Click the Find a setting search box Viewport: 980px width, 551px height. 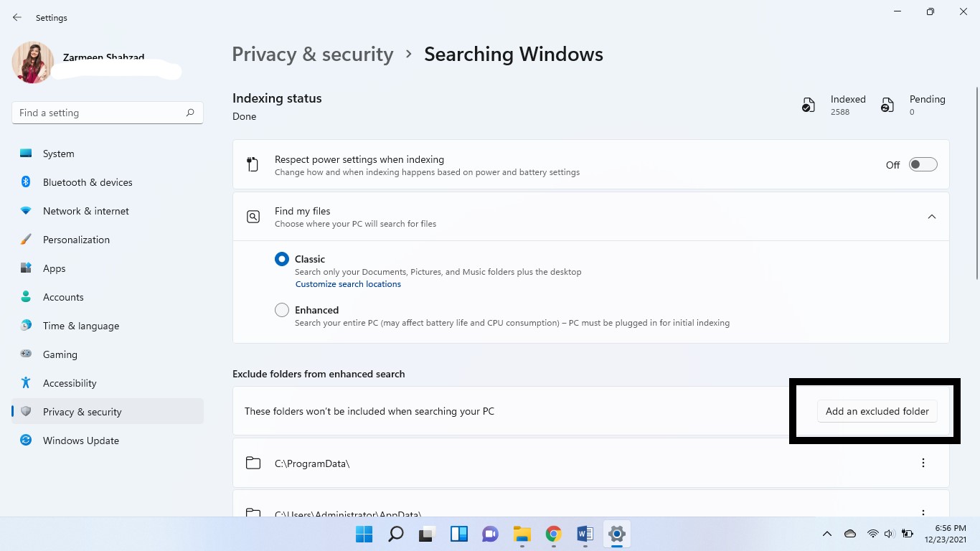pyautogui.click(x=108, y=113)
